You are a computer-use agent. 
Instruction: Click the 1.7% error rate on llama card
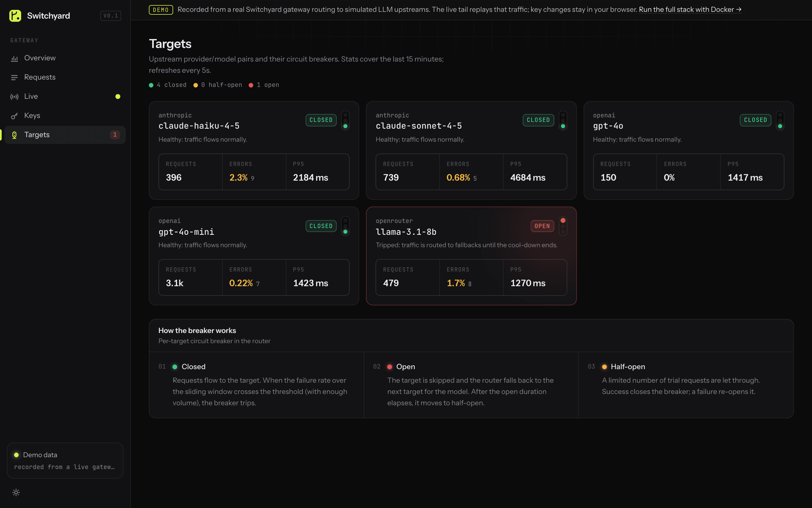coord(456,283)
